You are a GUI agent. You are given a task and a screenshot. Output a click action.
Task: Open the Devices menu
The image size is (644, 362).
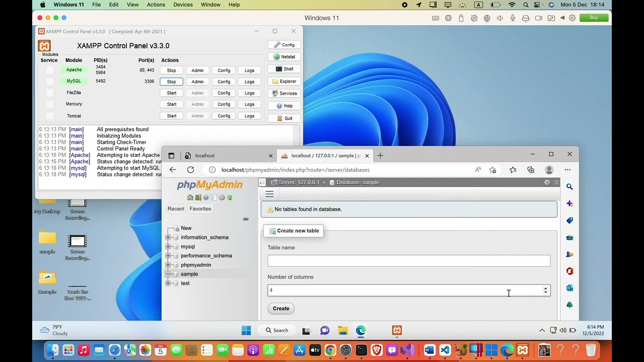pyautogui.click(x=183, y=5)
